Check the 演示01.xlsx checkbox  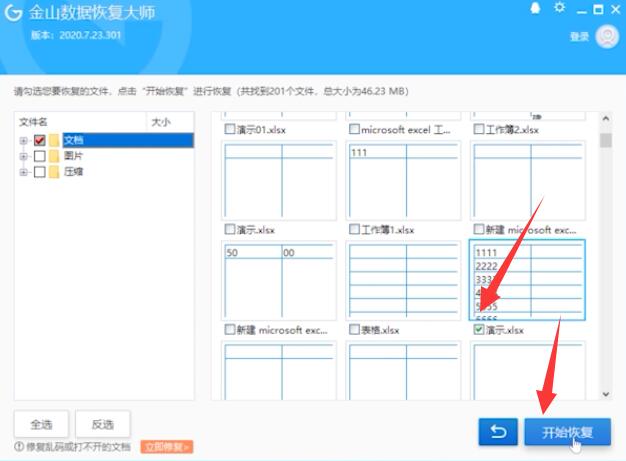[x=230, y=129]
